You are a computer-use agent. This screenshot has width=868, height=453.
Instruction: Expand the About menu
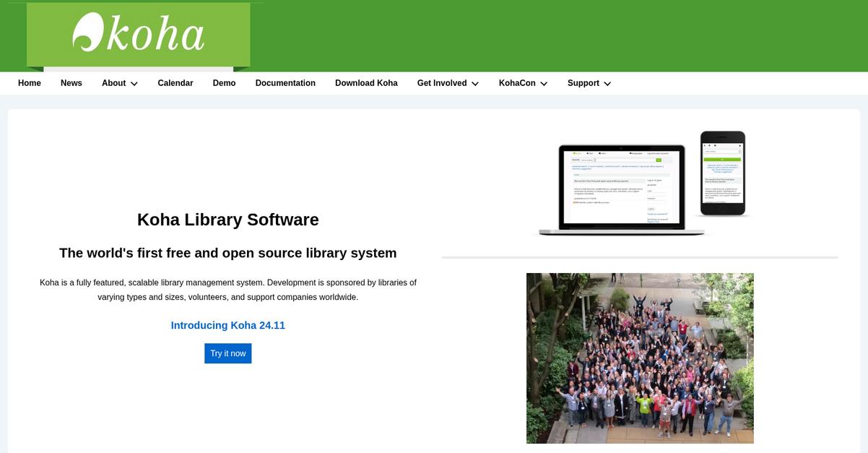click(120, 83)
